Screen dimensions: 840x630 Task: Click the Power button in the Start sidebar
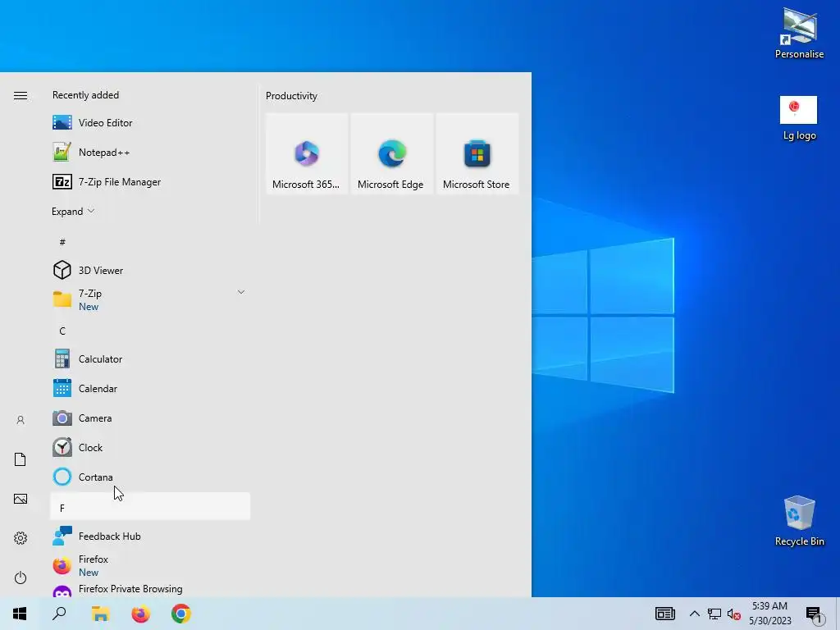[x=21, y=577]
